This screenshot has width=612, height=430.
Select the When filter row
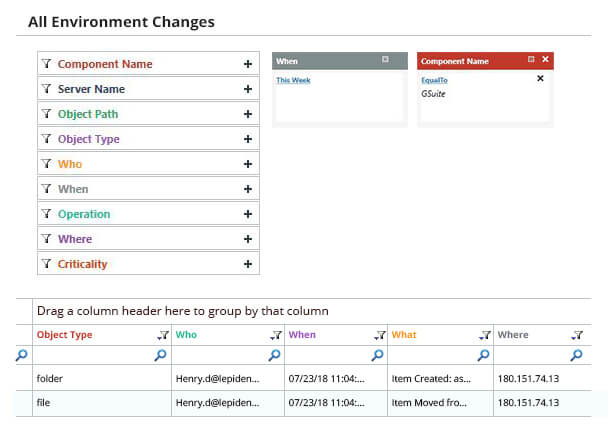148,189
